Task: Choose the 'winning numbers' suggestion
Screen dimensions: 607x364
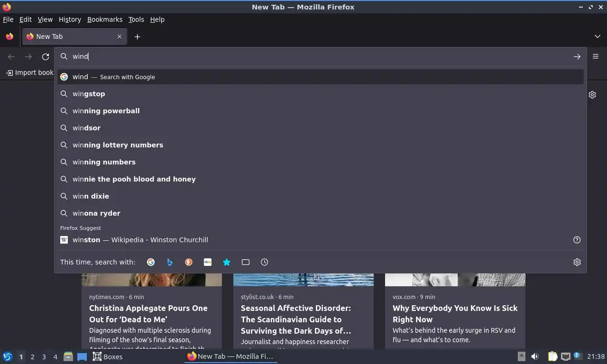Action: tap(321, 162)
